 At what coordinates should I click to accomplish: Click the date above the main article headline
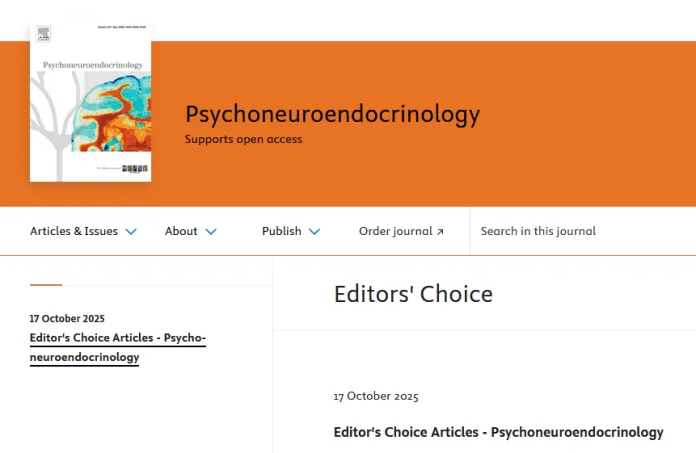(x=376, y=396)
